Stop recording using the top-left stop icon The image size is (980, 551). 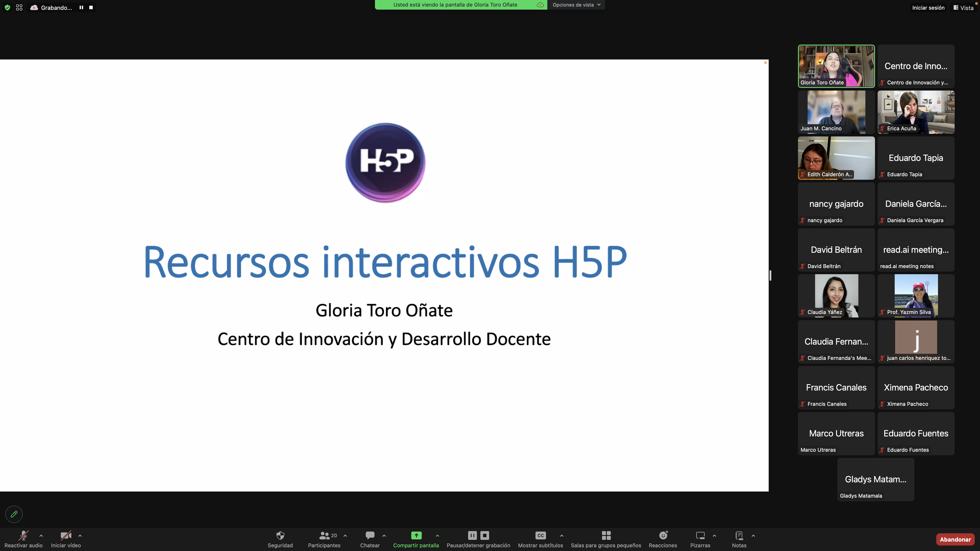(x=91, y=8)
